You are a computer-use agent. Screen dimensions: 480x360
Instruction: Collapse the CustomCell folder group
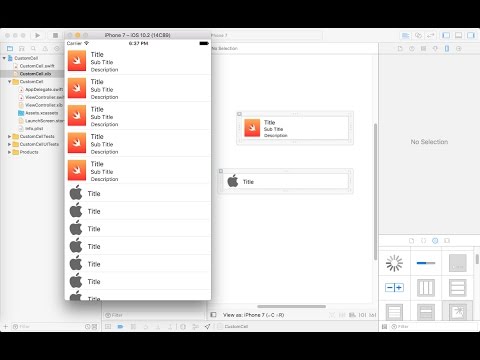pos(10,82)
